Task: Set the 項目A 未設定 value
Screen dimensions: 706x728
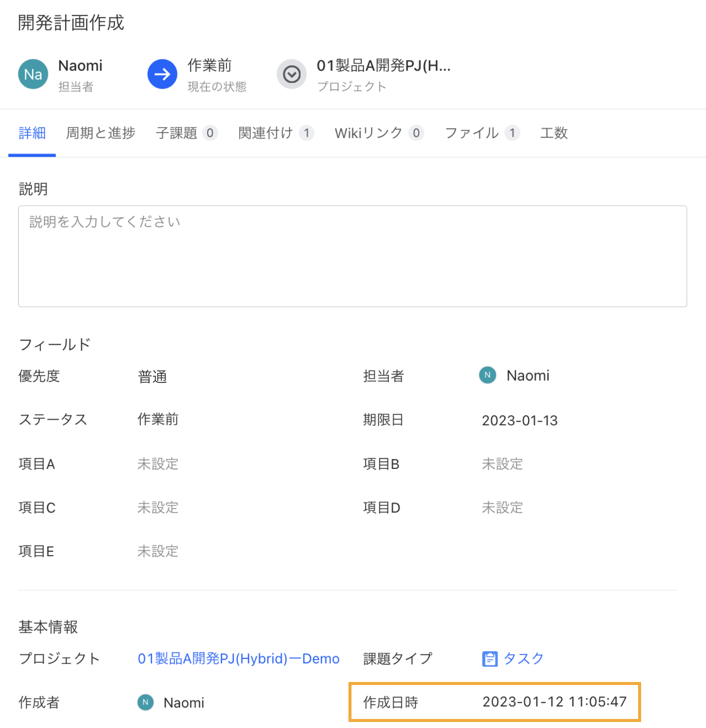Action: tap(158, 464)
